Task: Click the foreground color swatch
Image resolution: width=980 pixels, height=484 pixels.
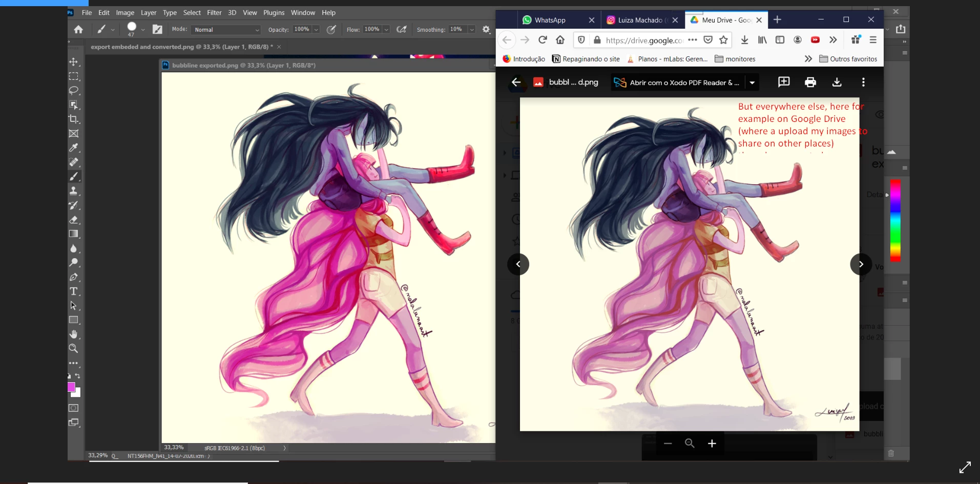Action: coord(71,387)
